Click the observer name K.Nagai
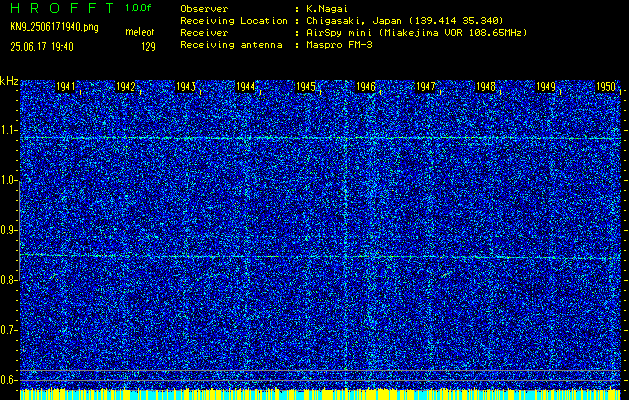 point(327,8)
